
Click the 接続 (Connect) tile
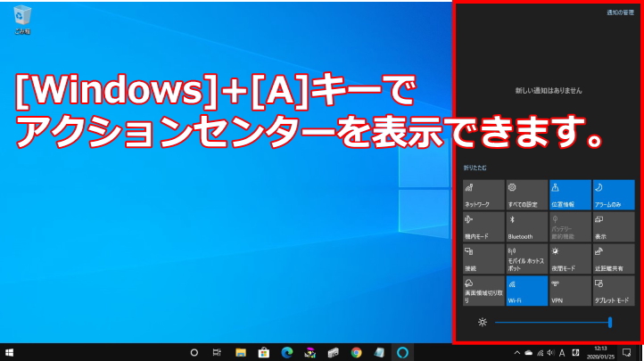point(483,258)
